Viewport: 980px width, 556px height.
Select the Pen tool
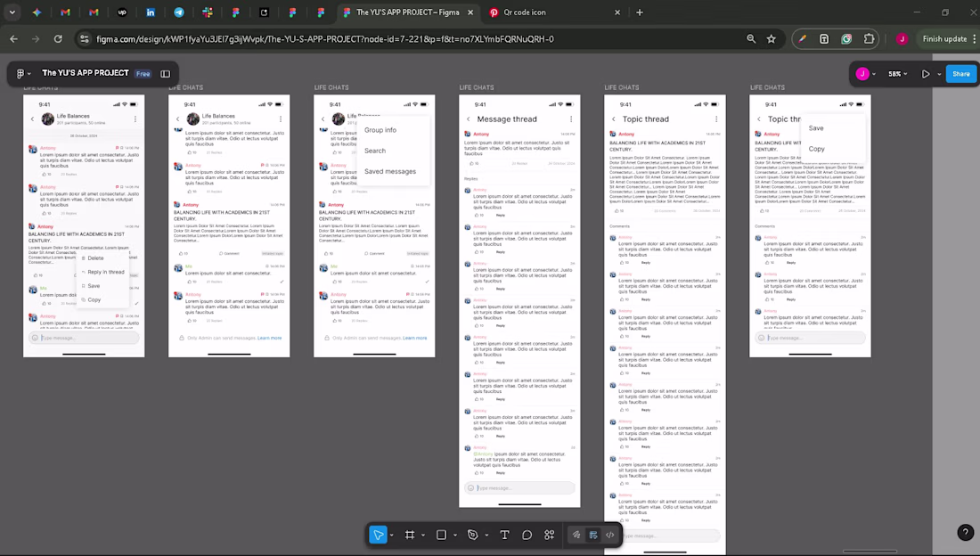tap(472, 535)
